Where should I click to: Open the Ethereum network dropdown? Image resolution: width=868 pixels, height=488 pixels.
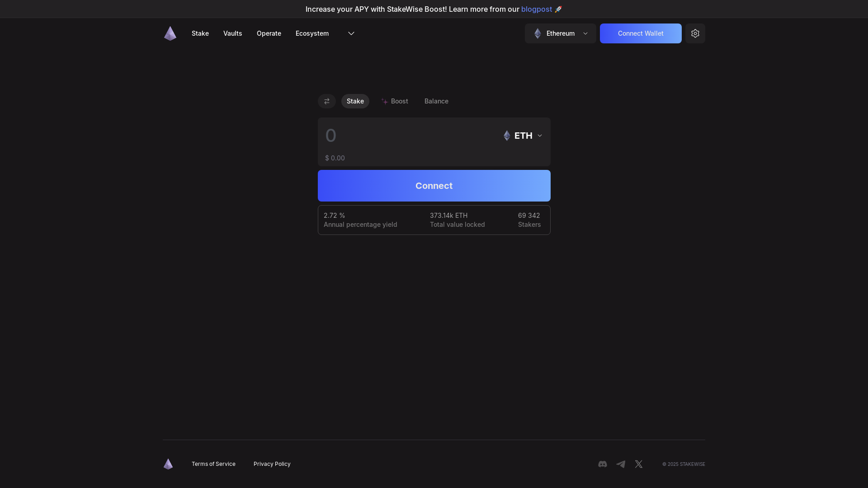561,33
